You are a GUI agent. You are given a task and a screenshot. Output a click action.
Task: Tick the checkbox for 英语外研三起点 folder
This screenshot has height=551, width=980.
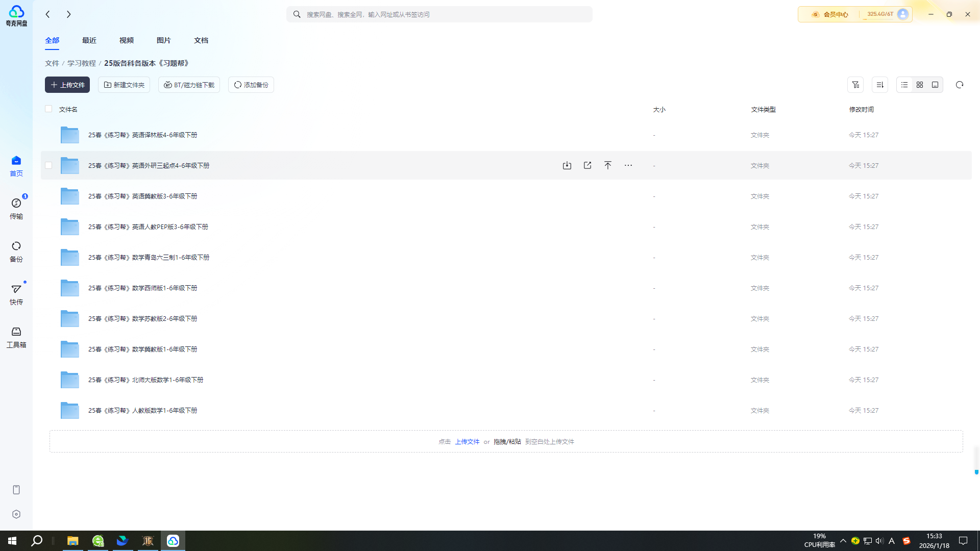[x=48, y=165]
